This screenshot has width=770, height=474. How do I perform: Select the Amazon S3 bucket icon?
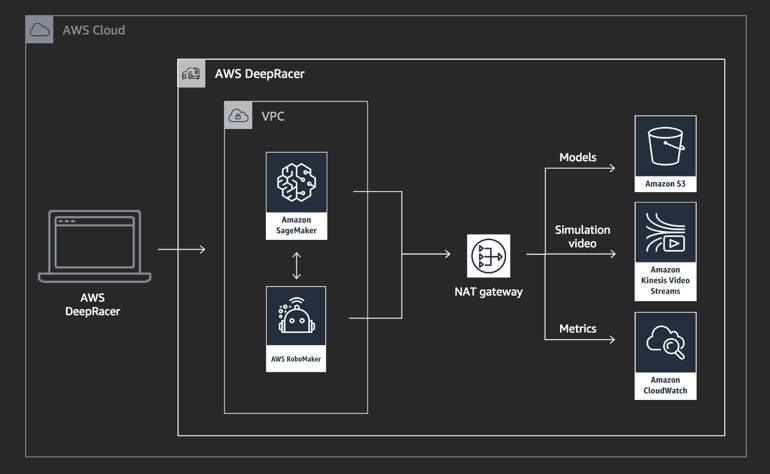pos(665,146)
